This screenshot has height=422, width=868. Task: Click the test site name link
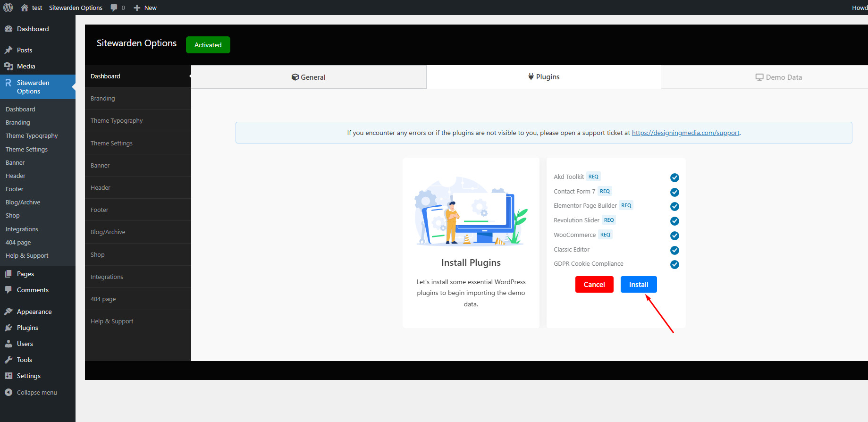click(x=37, y=8)
